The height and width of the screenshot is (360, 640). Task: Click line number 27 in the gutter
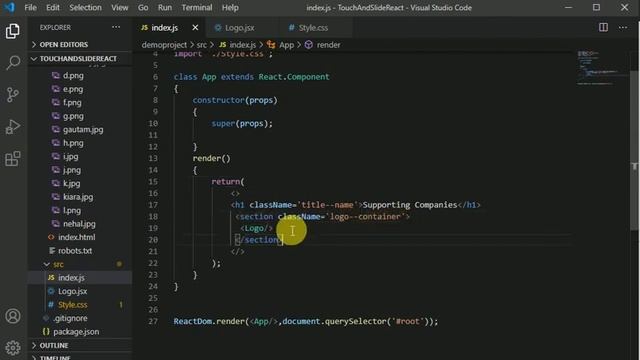[x=153, y=321]
